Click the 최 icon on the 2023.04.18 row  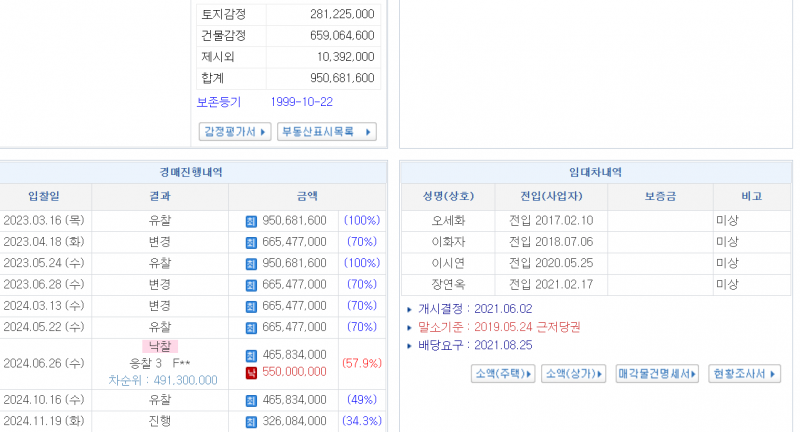click(x=251, y=242)
